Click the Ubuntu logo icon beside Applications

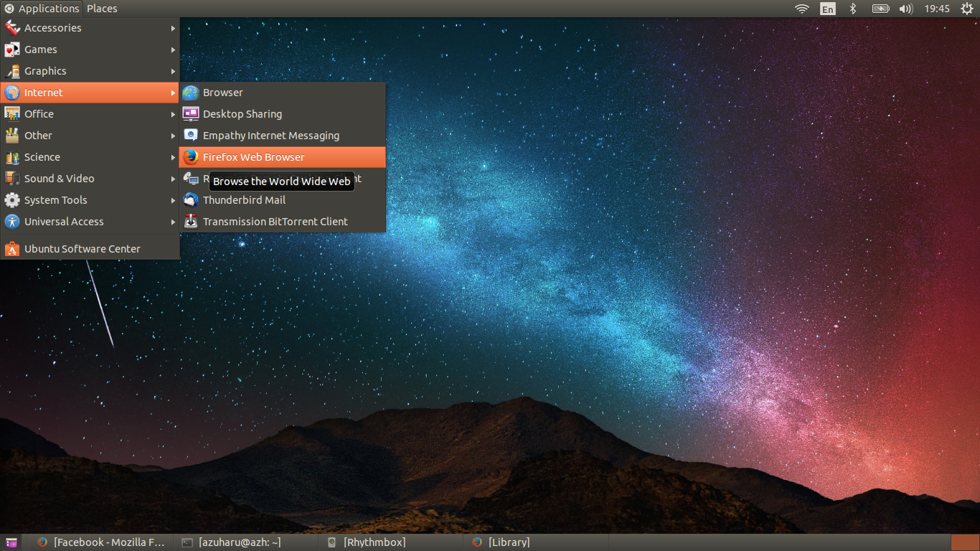tap(9, 9)
